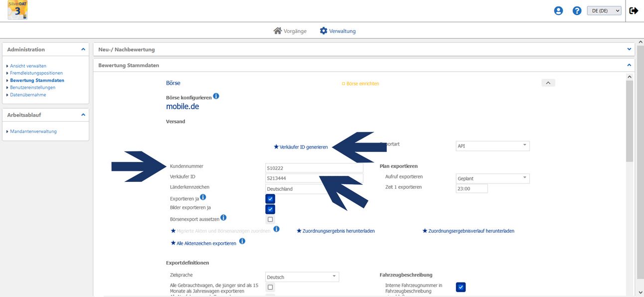Click info icon next to Alle Aktenzeichen exportieren

242,241
